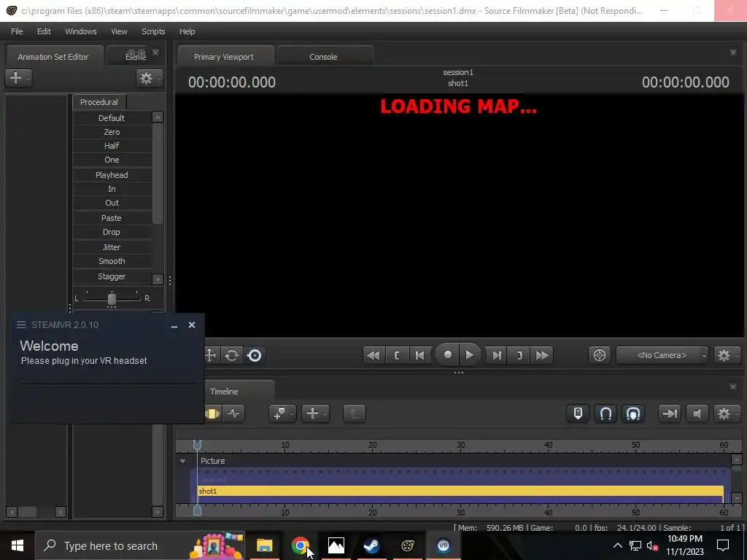Screen dimensions: 747x560
Task: Click the Jitter preset button
Action: click(x=112, y=247)
